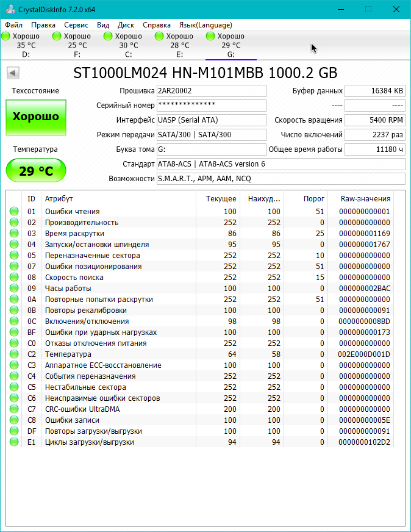Select disk C: at 30 °C
The image size is (411, 532).
click(129, 45)
